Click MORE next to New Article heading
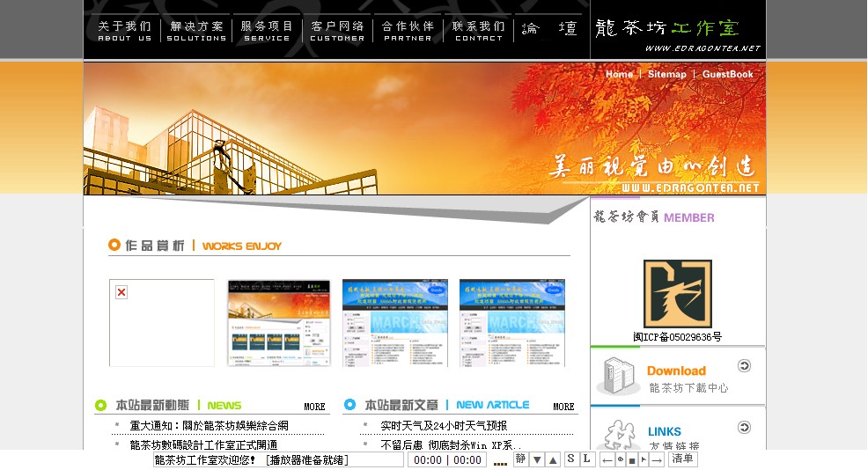 pyautogui.click(x=563, y=407)
